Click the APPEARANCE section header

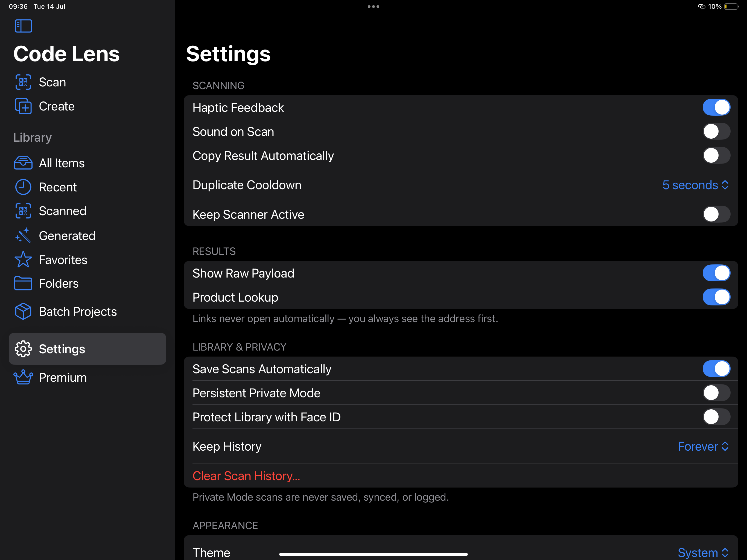coord(225,526)
